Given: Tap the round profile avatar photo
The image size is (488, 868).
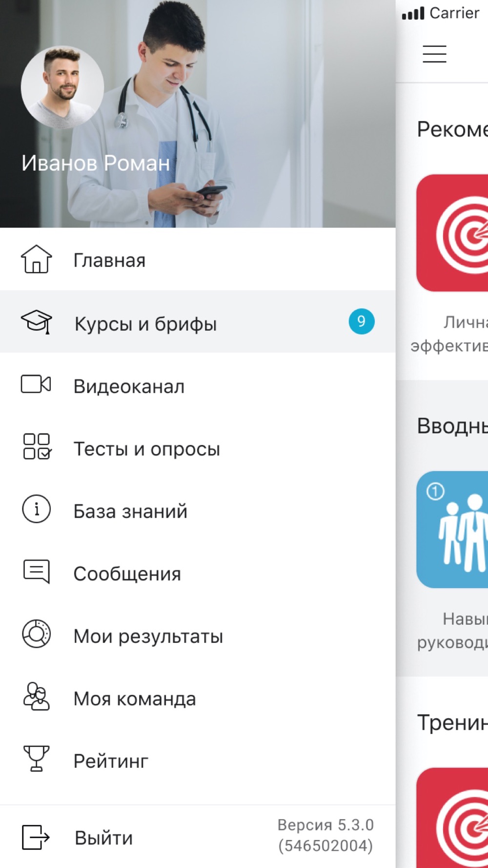Looking at the screenshot, I should pos(62,88).
